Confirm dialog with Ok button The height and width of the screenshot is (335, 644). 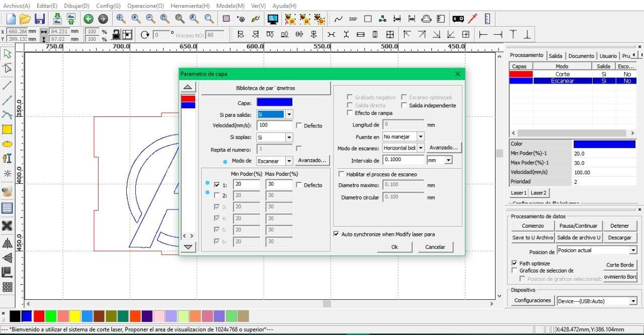(x=394, y=247)
